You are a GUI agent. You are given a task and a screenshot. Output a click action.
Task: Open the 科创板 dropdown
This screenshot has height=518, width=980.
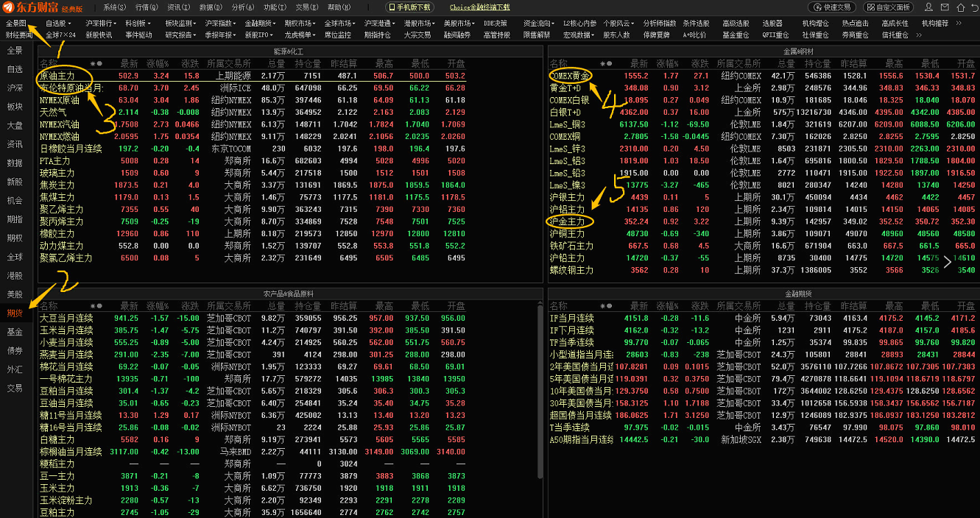[x=138, y=24]
